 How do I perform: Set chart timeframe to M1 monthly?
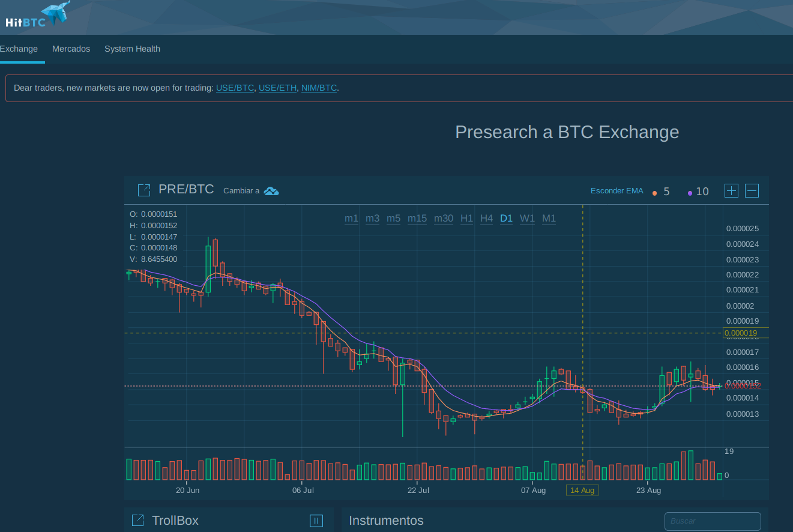[549, 219]
